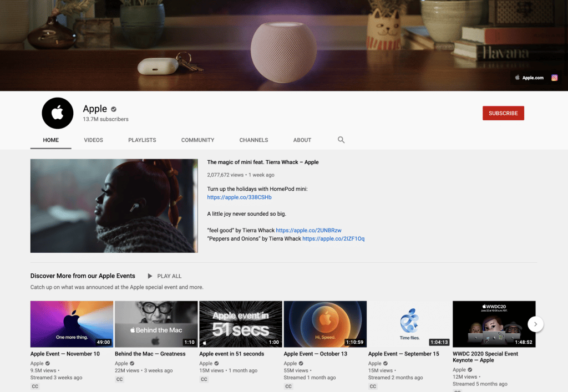The height and width of the screenshot is (392, 568).
Task: Click the 2,077,672 views text
Action: point(225,175)
